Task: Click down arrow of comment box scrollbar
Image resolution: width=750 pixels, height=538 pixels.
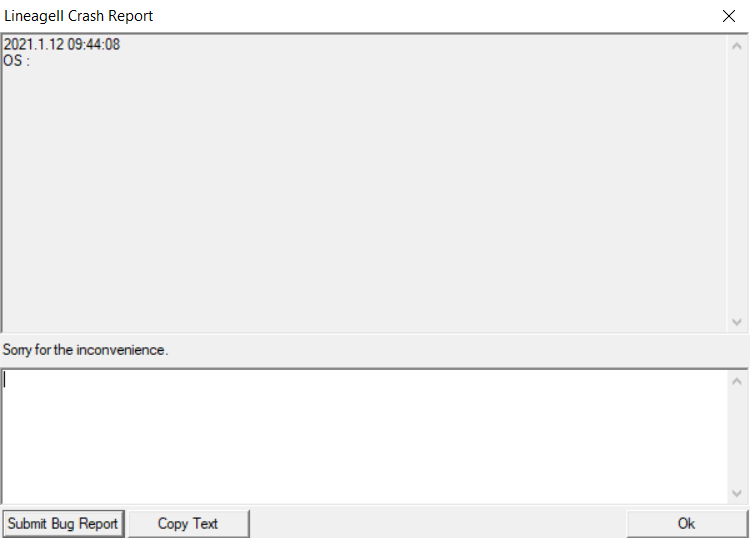Action: click(737, 493)
